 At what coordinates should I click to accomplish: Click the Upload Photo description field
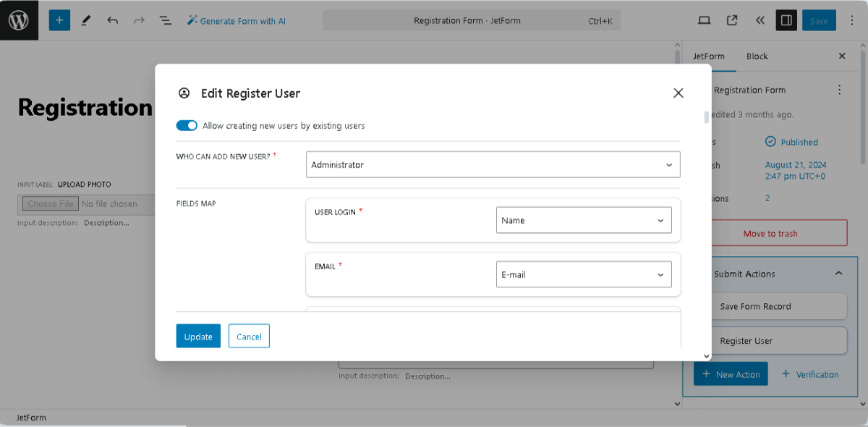106,223
